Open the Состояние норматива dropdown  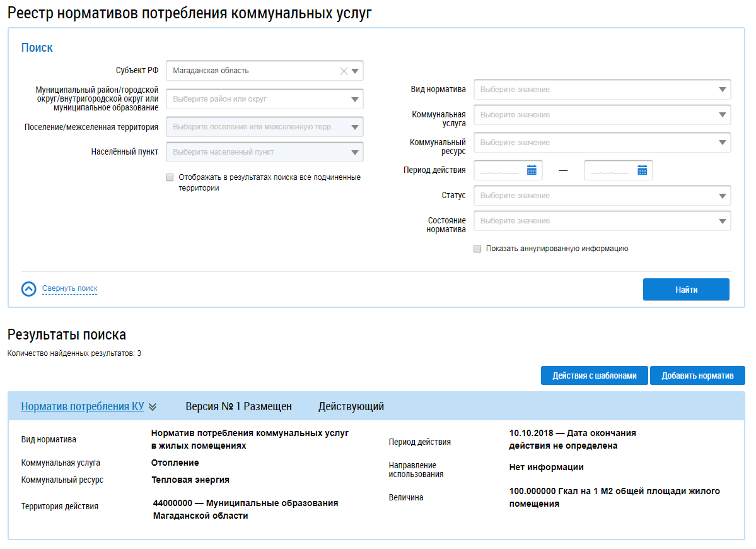pos(722,221)
